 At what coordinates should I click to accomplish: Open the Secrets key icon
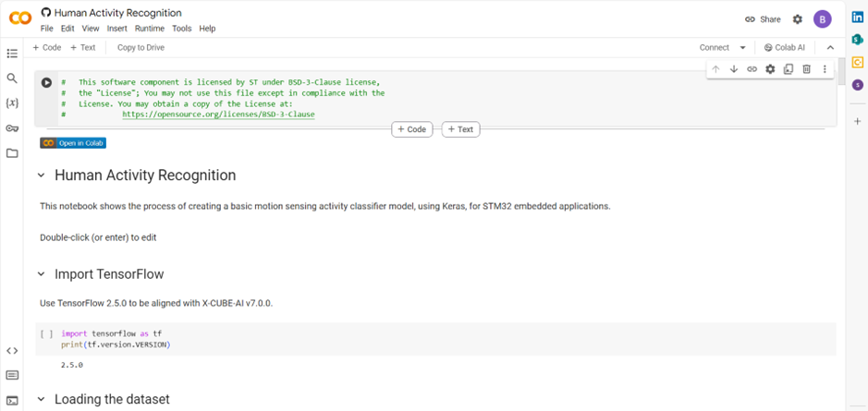pos(12,128)
